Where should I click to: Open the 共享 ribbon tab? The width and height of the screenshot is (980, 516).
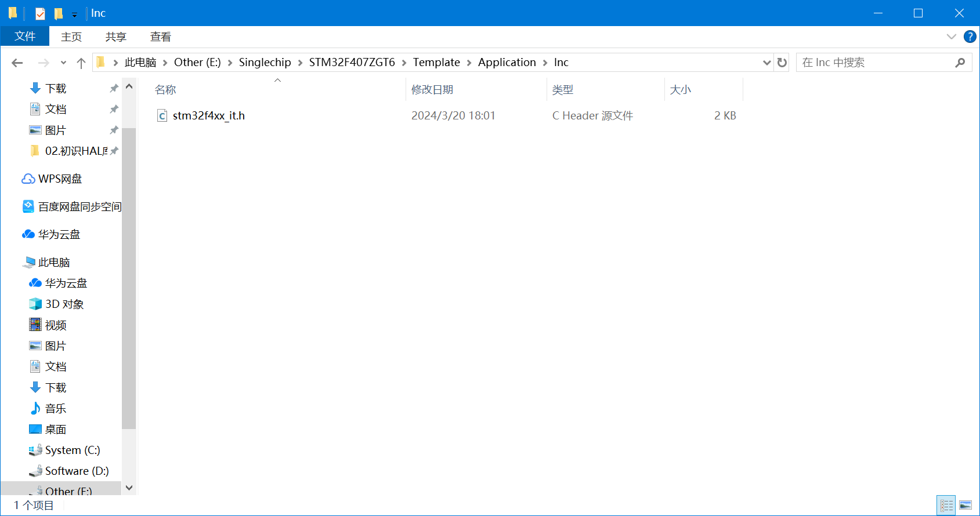(116, 37)
